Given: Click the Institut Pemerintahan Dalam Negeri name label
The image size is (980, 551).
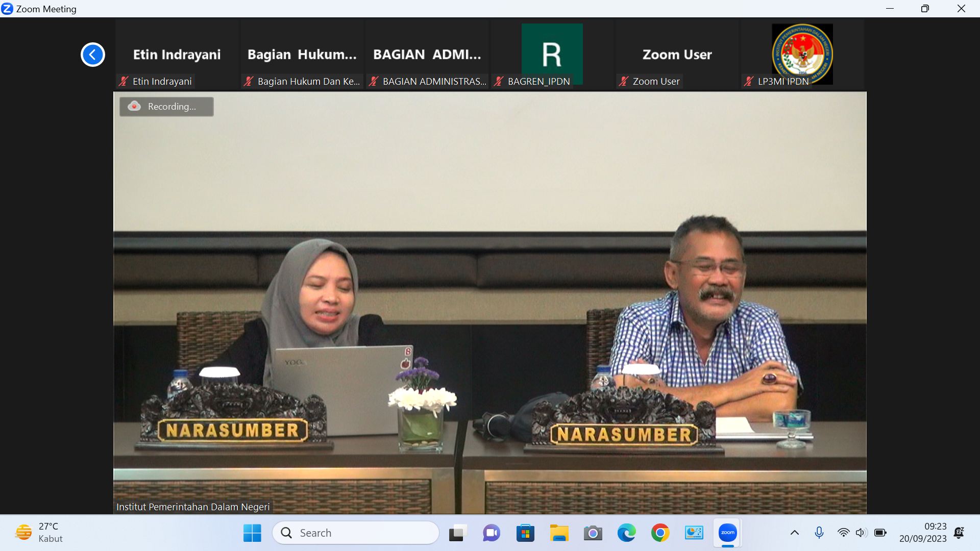Looking at the screenshot, I should [x=193, y=507].
